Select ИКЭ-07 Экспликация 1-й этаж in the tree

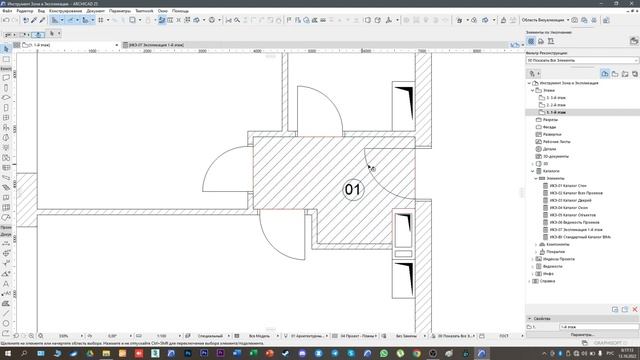[x=576, y=230]
